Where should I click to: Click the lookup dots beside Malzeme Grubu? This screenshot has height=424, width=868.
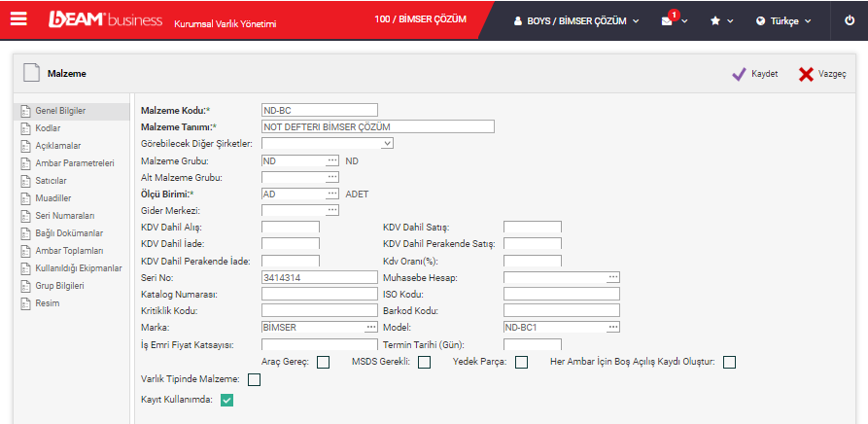tap(331, 160)
